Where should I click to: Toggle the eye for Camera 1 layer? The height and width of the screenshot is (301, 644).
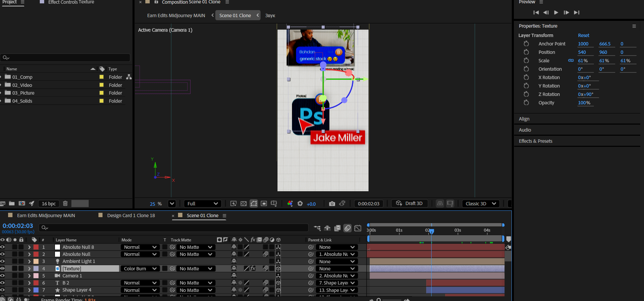2,276
